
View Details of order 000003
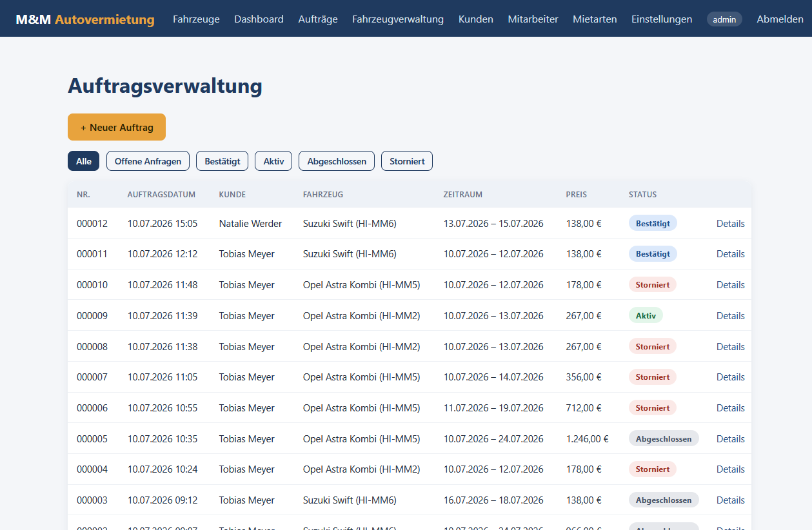click(731, 500)
